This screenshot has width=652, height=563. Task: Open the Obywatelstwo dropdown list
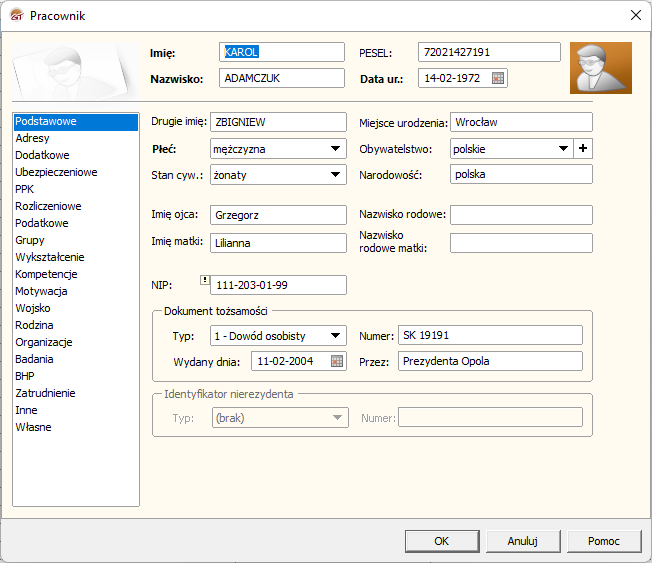click(561, 149)
